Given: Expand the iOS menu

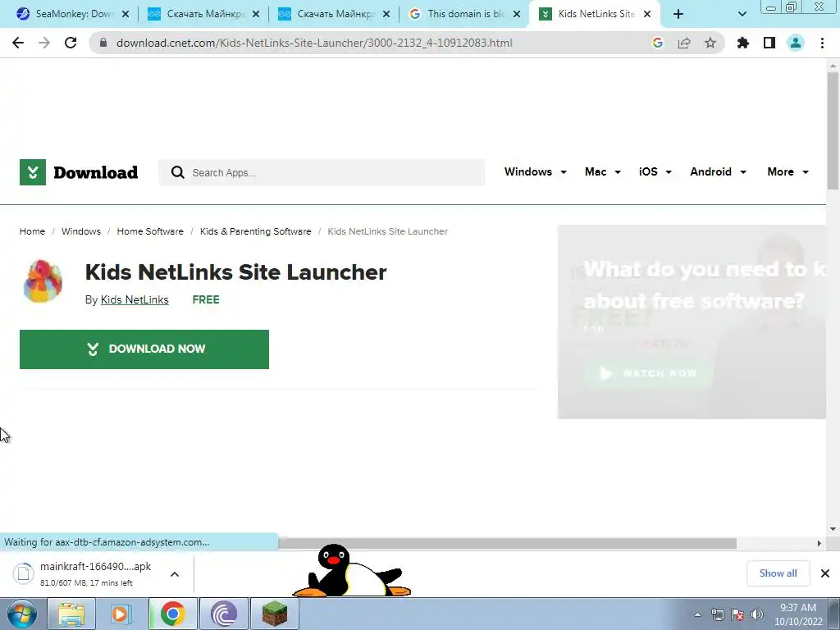Looking at the screenshot, I should click(655, 172).
